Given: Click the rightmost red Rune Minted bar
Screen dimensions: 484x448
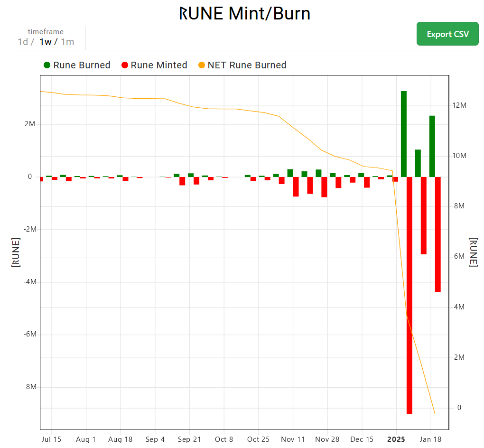Looking at the screenshot, I should tap(437, 234).
